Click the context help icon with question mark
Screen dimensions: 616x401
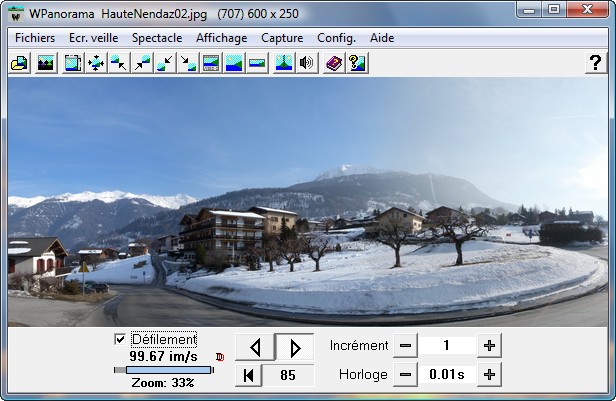(357, 63)
